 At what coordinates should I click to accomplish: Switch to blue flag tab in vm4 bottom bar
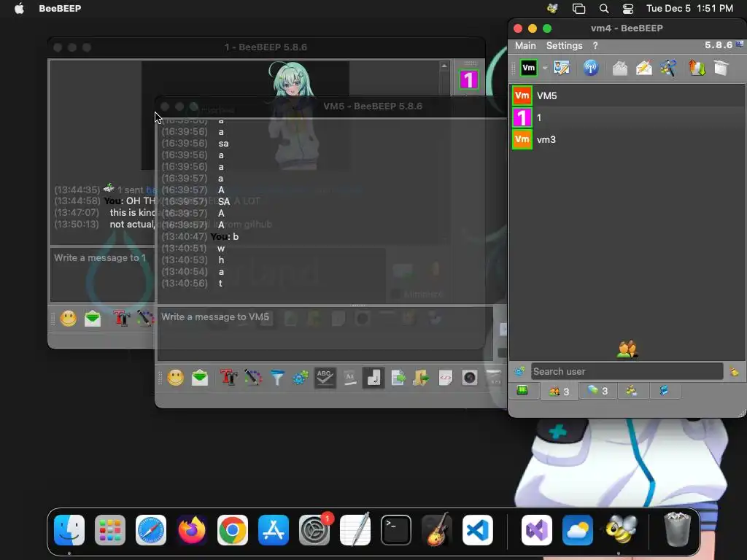pyautogui.click(x=664, y=392)
